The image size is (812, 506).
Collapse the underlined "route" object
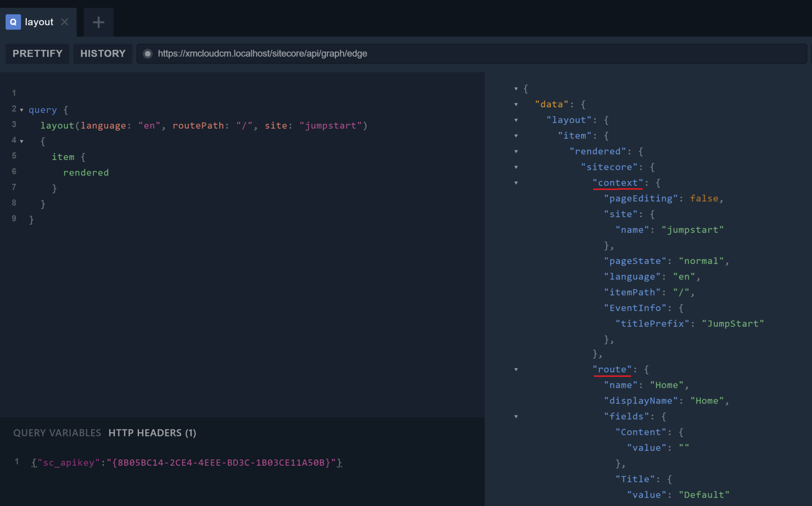coord(517,369)
